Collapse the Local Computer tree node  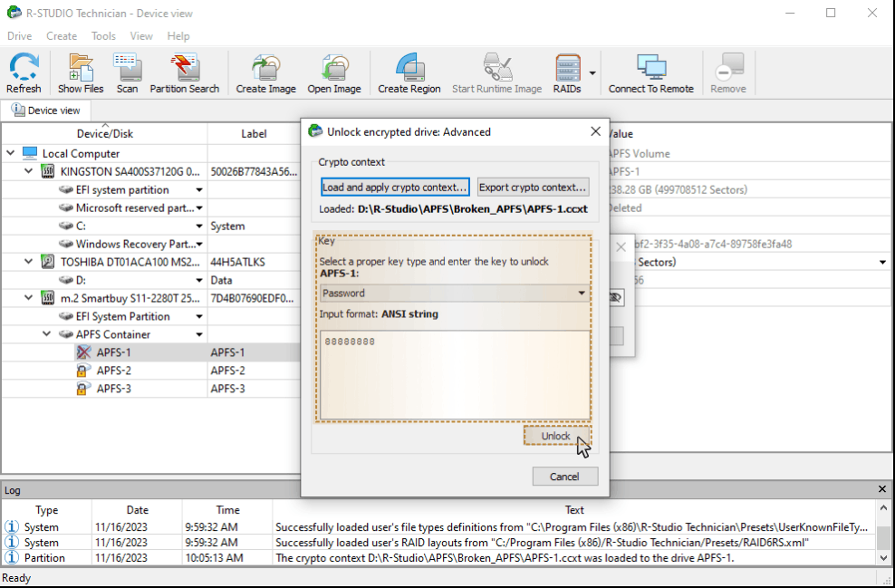(x=10, y=153)
